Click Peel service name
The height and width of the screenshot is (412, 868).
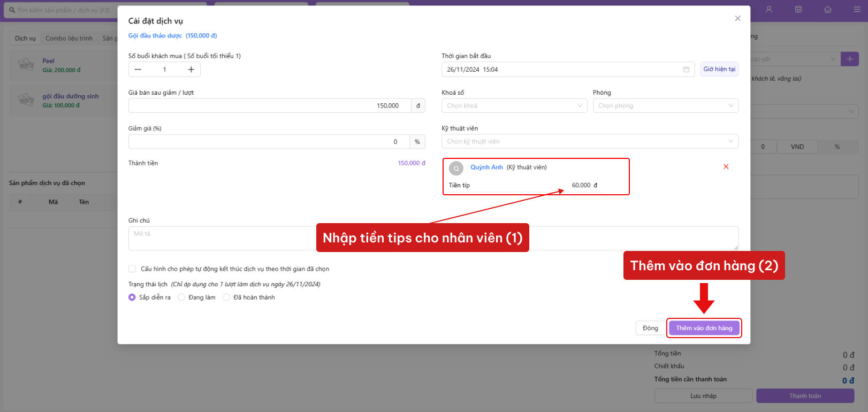point(49,61)
